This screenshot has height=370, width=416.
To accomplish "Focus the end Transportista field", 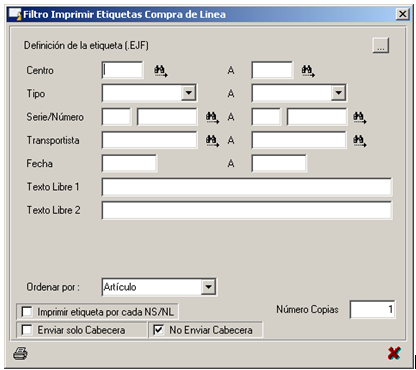I will (299, 140).
